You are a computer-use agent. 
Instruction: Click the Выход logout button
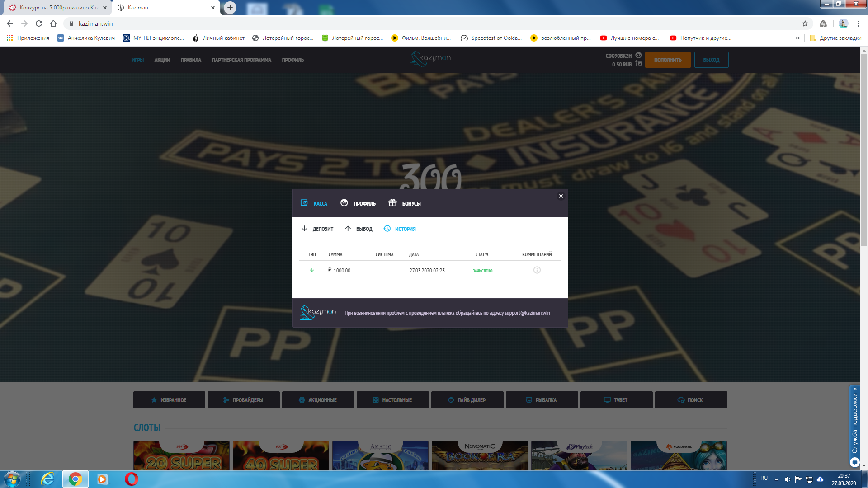click(x=711, y=60)
